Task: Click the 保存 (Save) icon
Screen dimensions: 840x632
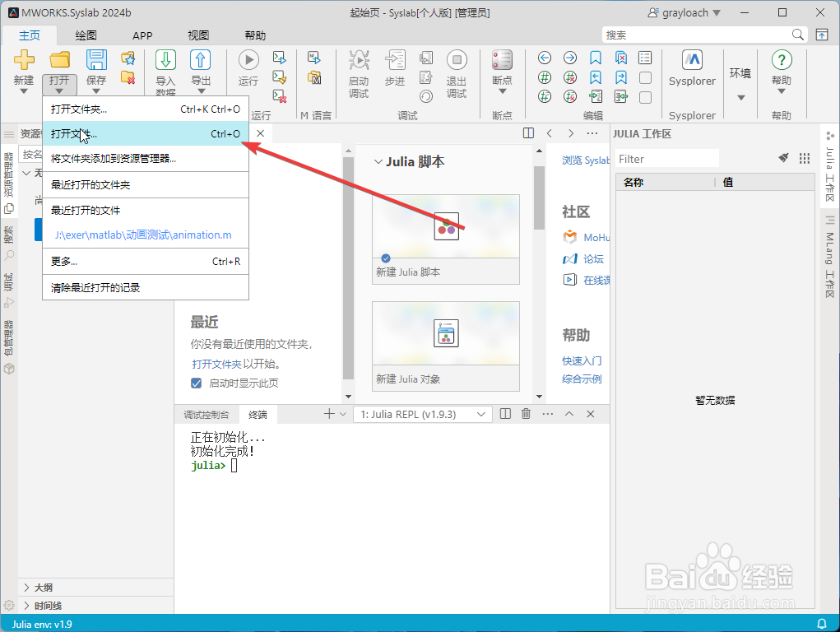Action: tap(96, 64)
